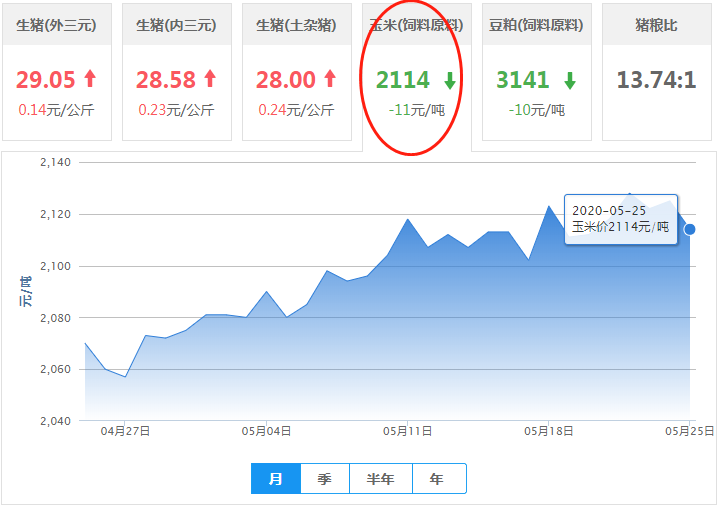Image resolution: width=717 pixels, height=506 pixels.
Task: Click green down arrow beside 2114
Action: coord(450,80)
